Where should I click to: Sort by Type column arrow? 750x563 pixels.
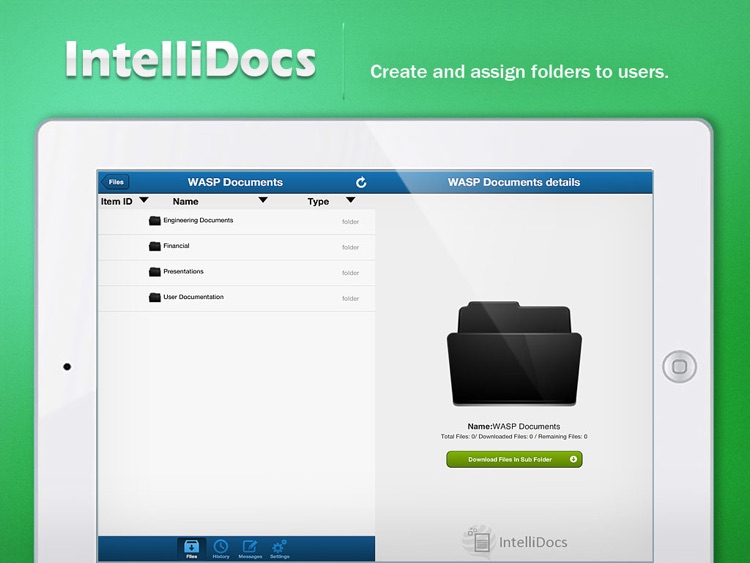click(x=351, y=200)
